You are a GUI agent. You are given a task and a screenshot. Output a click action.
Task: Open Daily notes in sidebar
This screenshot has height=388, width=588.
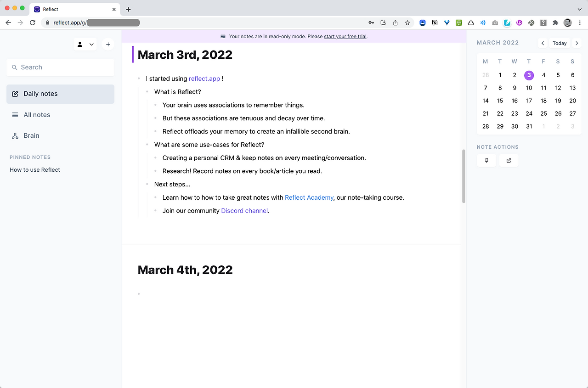[60, 94]
